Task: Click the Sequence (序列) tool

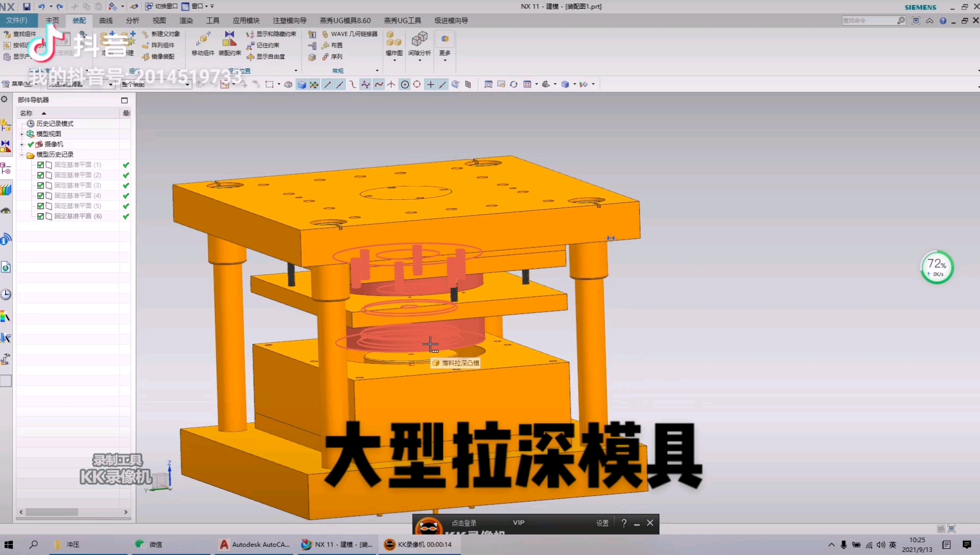Action: pos(332,57)
